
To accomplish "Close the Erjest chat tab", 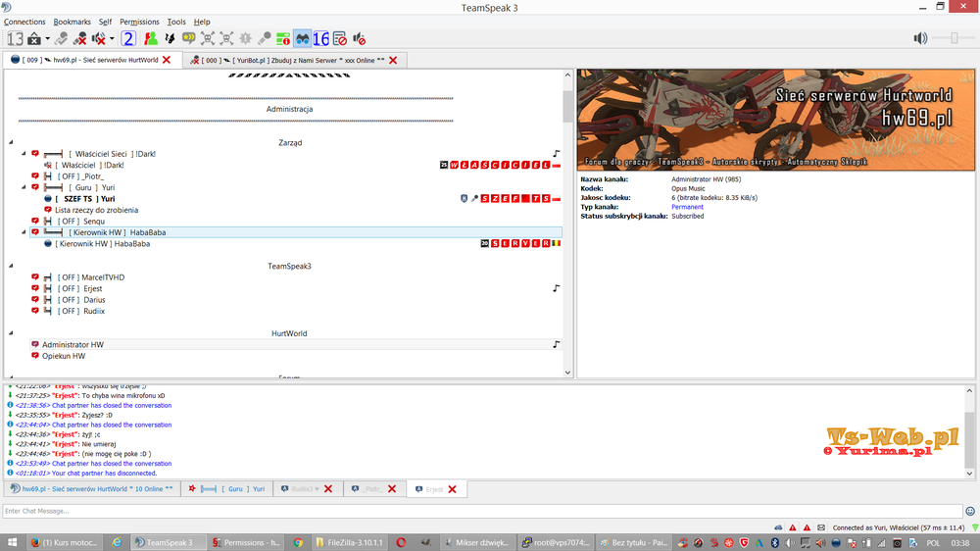I will 453,489.
